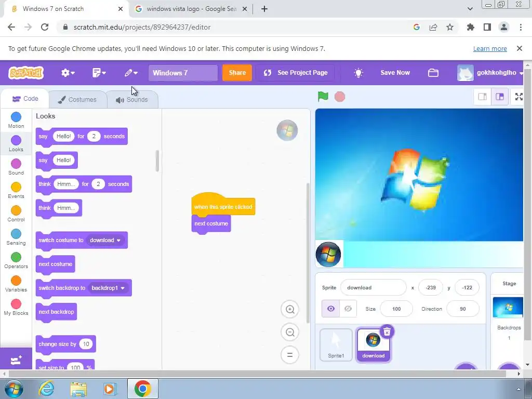The image size is (532, 399).
Task: Open Learn more link in Chrome infobar
Action: point(490,48)
